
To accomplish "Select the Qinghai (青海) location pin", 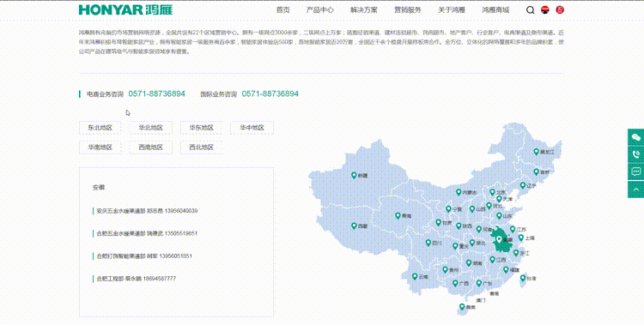I will point(398,215).
